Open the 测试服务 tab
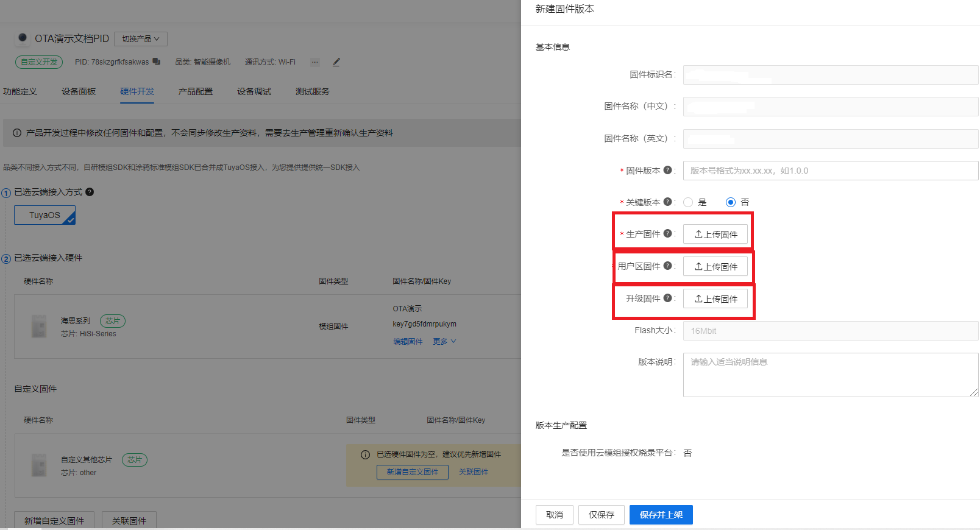 click(313, 91)
